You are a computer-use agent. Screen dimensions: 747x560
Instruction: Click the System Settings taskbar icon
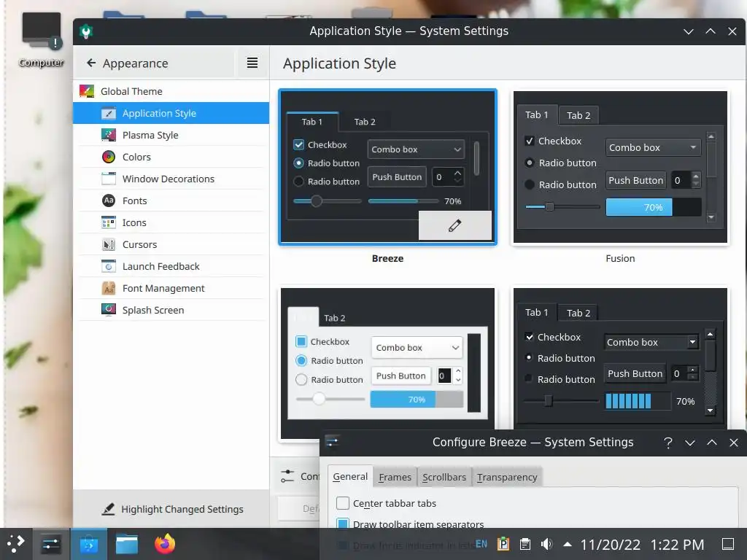[x=50, y=544]
